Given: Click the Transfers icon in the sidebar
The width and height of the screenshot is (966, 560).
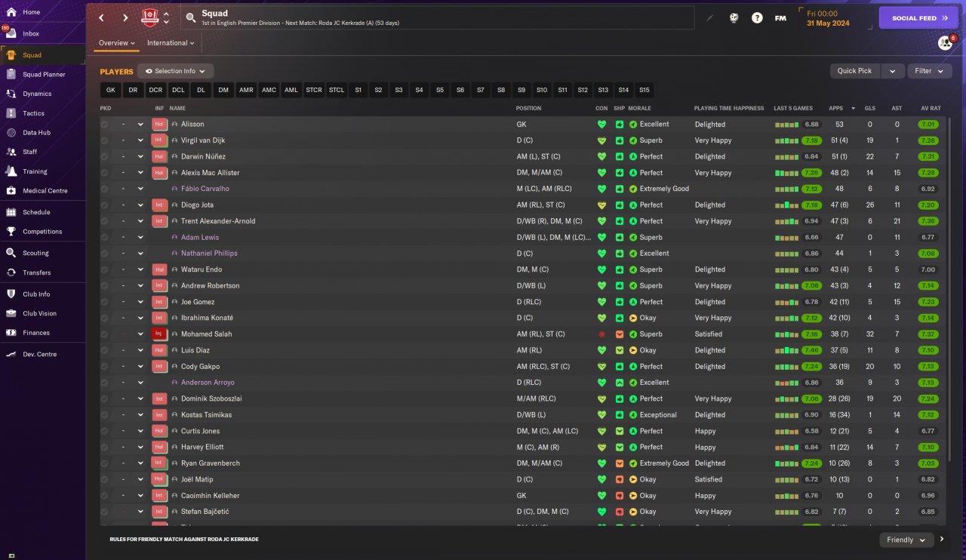Looking at the screenshot, I should (x=11, y=272).
